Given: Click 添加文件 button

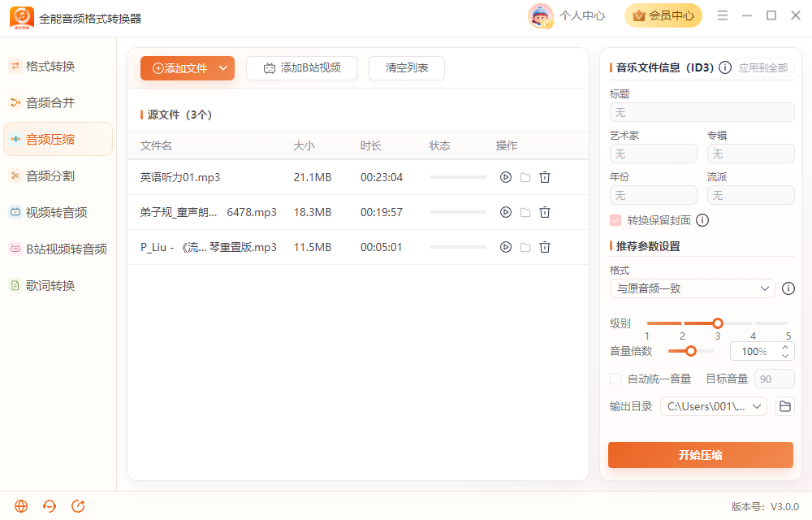Looking at the screenshot, I should click(179, 68).
